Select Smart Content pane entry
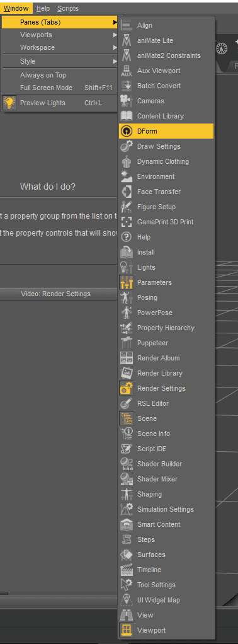 click(x=166, y=524)
